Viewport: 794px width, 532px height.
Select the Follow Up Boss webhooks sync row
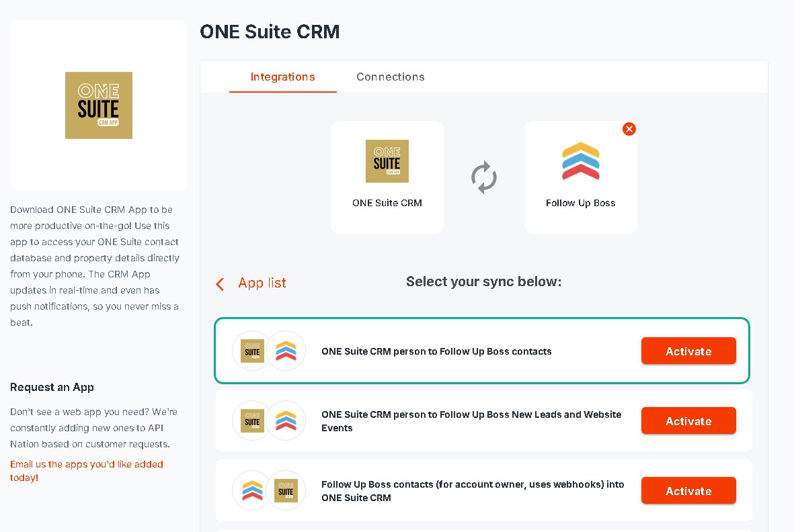(483, 490)
